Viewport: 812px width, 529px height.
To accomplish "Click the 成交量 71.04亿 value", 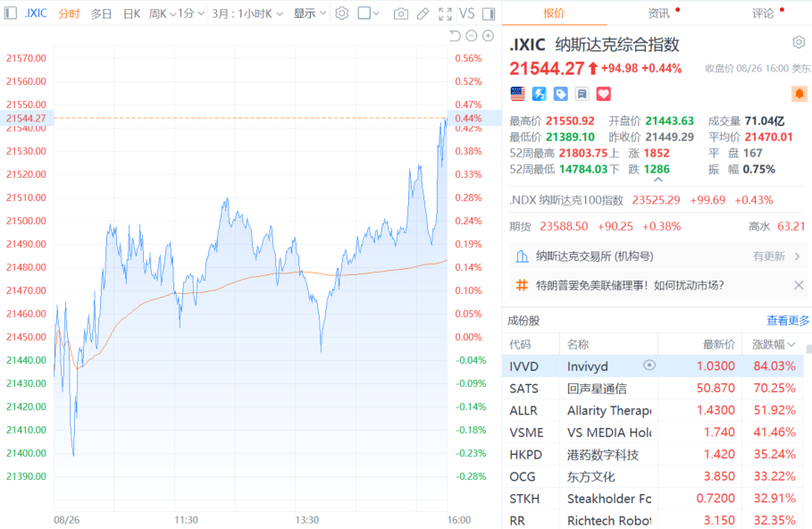I will click(x=765, y=122).
